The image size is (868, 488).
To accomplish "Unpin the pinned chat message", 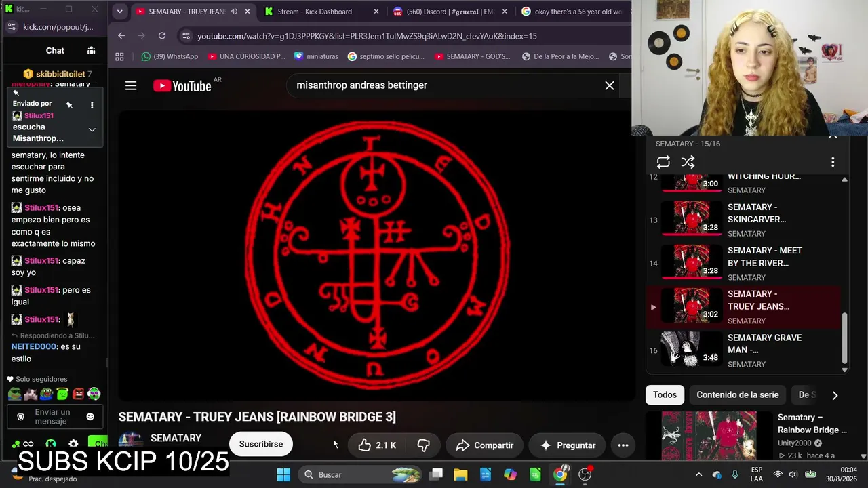I will (x=69, y=105).
